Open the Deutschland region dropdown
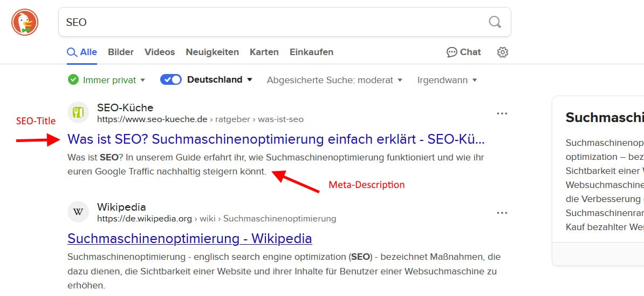The height and width of the screenshot is (296, 644). point(220,80)
